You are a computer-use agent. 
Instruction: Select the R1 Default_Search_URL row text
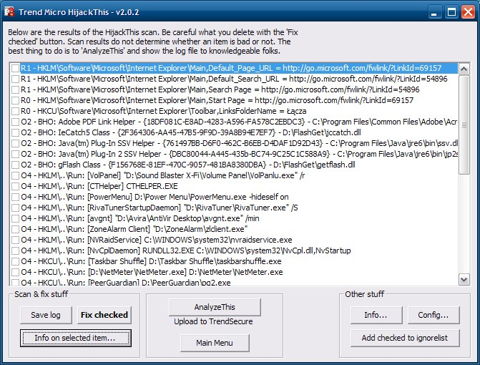[x=234, y=79]
